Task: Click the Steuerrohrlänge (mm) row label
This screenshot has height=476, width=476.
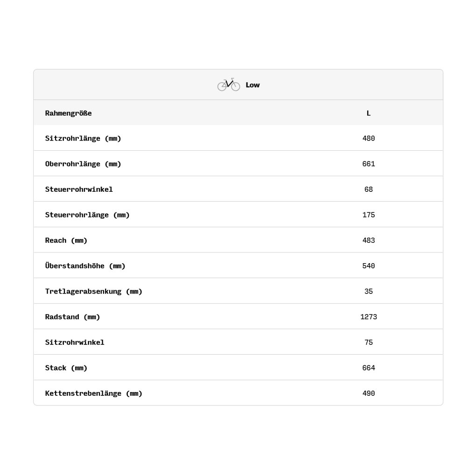Action: [87, 215]
